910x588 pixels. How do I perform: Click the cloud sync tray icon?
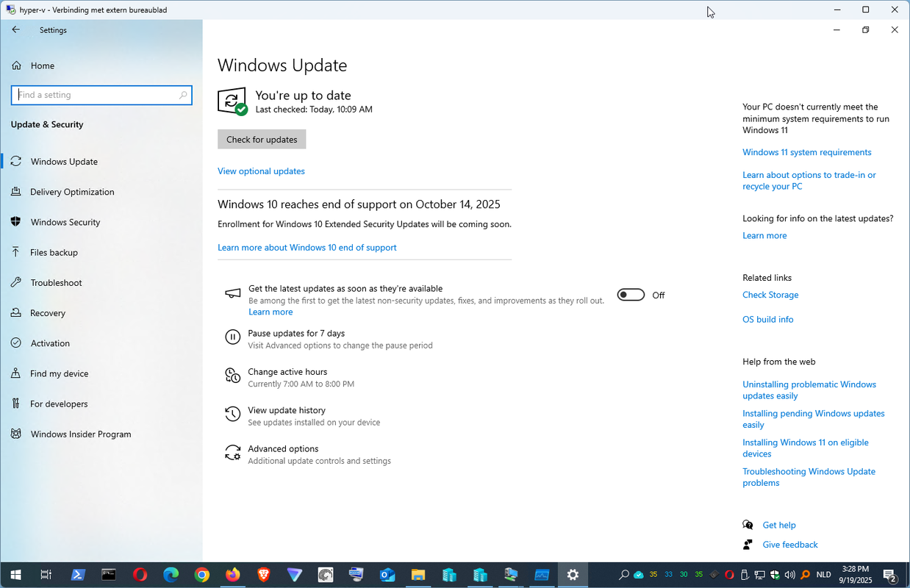pos(639,575)
